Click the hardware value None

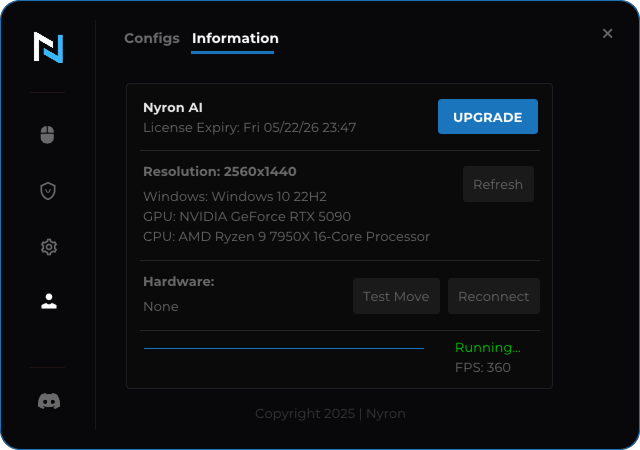tap(161, 306)
